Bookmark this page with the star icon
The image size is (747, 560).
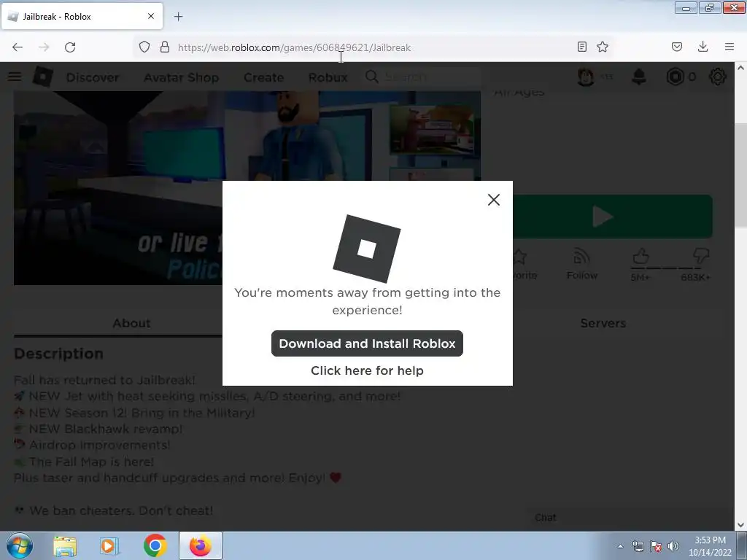[602, 47]
